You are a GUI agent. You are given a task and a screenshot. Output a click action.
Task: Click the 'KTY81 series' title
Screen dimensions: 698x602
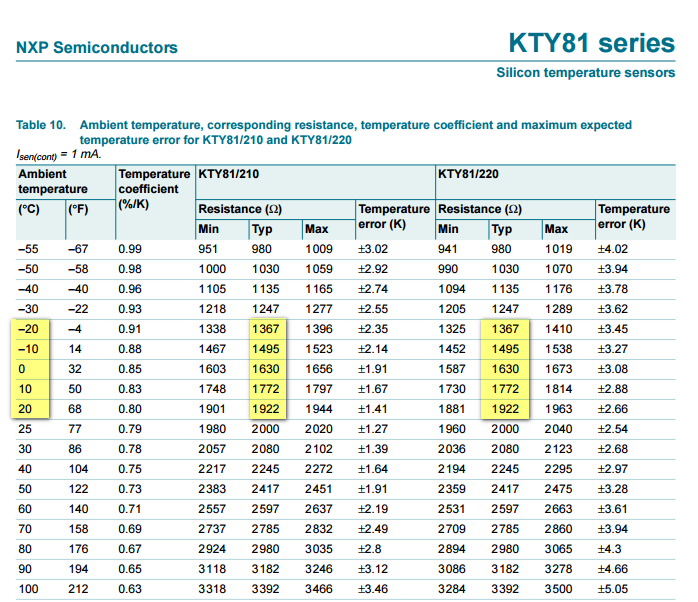click(x=592, y=43)
